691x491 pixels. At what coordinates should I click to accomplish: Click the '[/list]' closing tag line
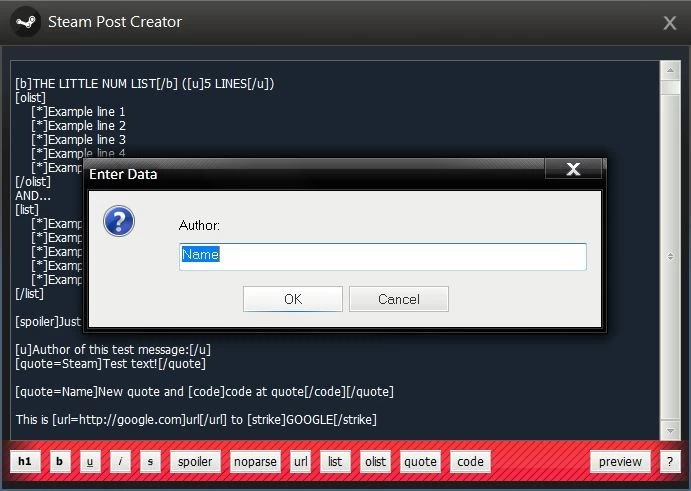click(x=30, y=294)
